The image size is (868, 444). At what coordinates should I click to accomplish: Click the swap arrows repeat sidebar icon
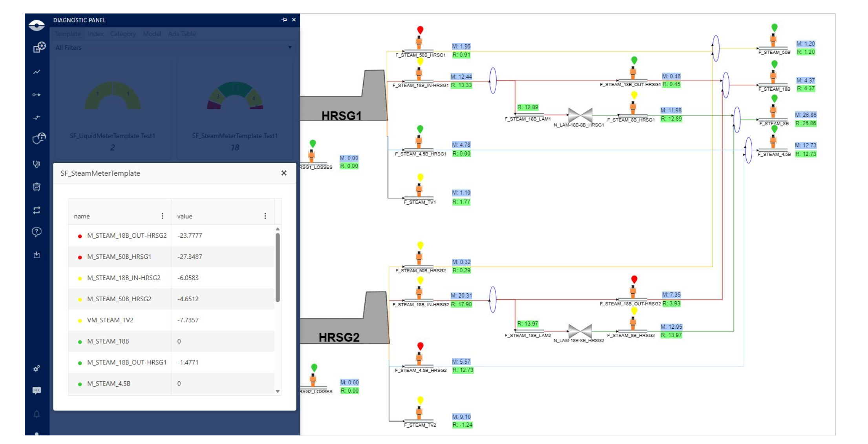(37, 210)
